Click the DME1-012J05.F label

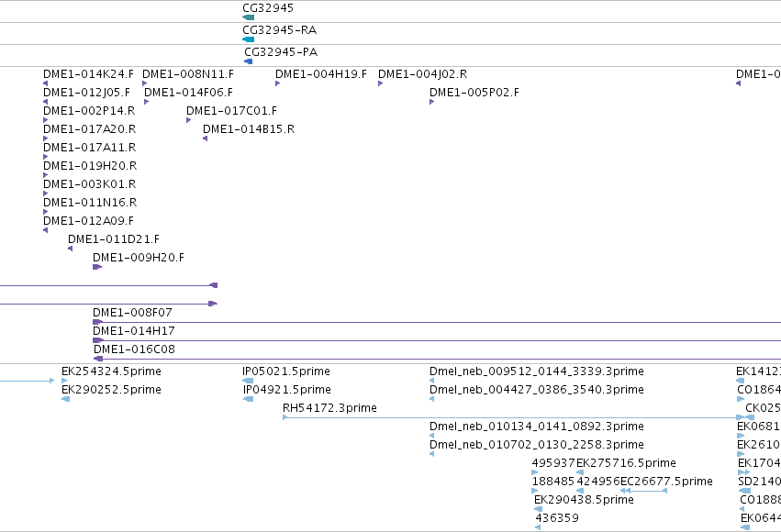coord(86,93)
